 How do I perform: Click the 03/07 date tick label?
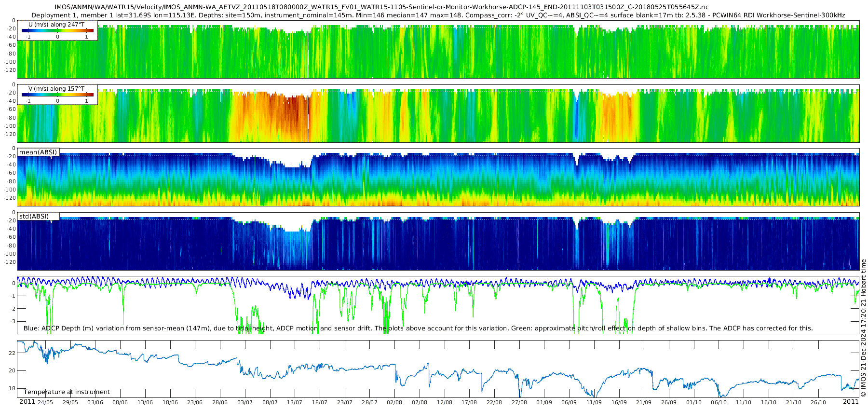coord(245,402)
